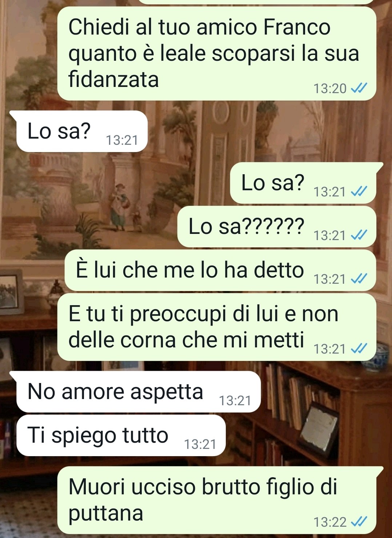Screen dimensions: 392x538
Task: Select the 'Chiedi al tuo amico Franco' message bubble
Action: [x=217, y=53]
